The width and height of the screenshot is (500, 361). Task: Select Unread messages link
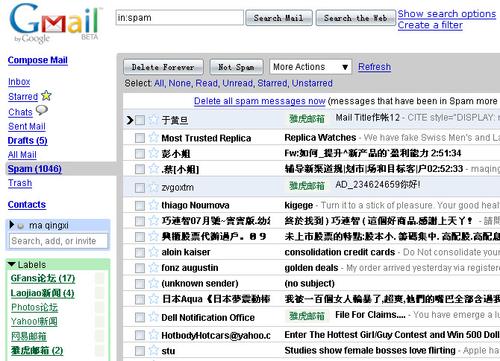[x=237, y=83]
